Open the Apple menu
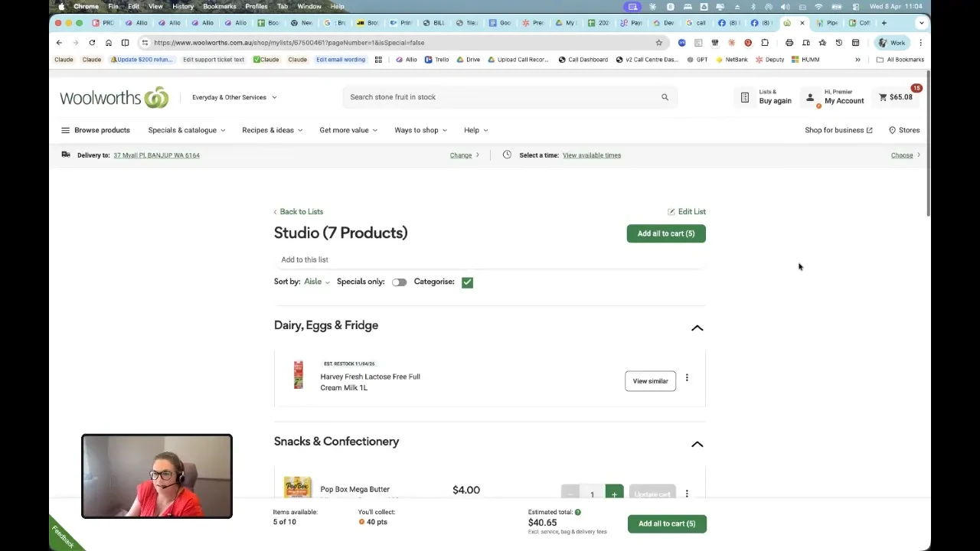Screen dimensions: 980x551 pyautogui.click(x=61, y=6)
